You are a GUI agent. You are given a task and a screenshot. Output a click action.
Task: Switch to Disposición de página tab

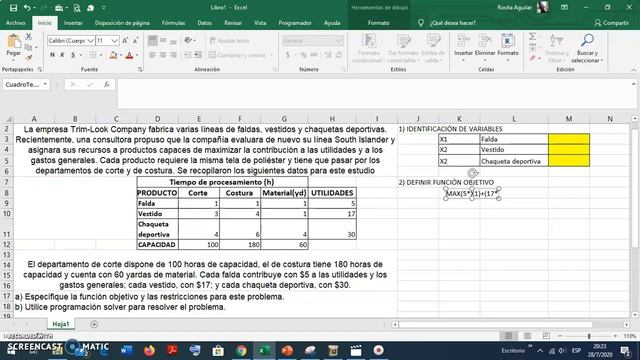click(122, 23)
